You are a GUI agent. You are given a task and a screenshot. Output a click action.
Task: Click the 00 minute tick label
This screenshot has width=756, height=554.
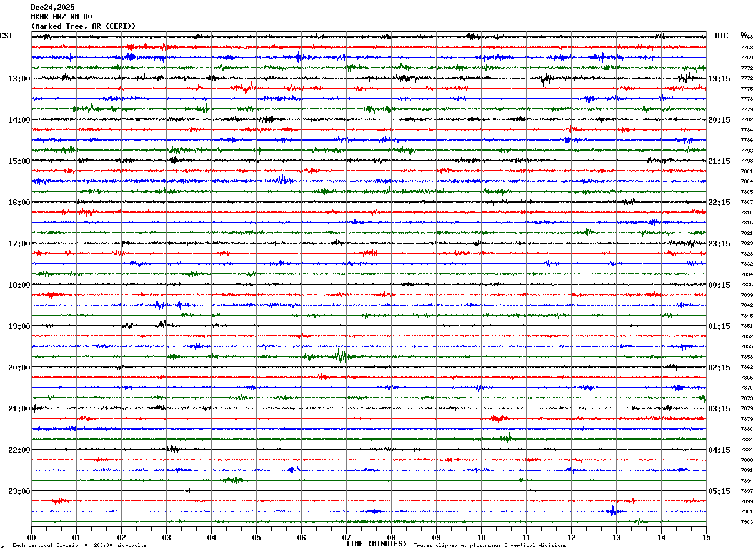click(x=31, y=538)
